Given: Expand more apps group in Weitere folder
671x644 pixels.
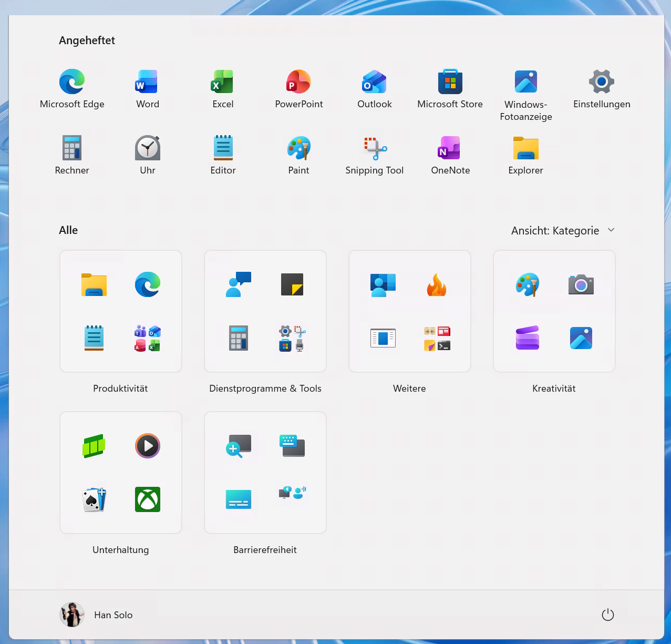Looking at the screenshot, I should tap(437, 338).
